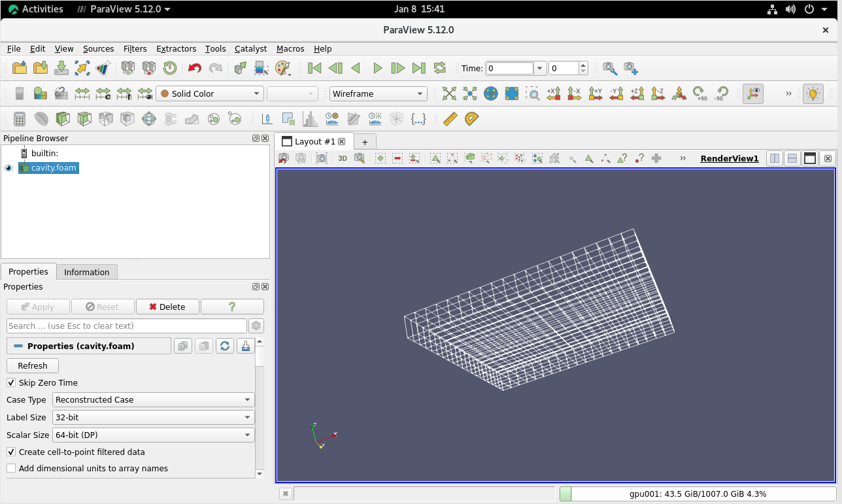This screenshot has width=842, height=504.
Task: Open the Solid Color coloring dropdown
Action: (209, 93)
